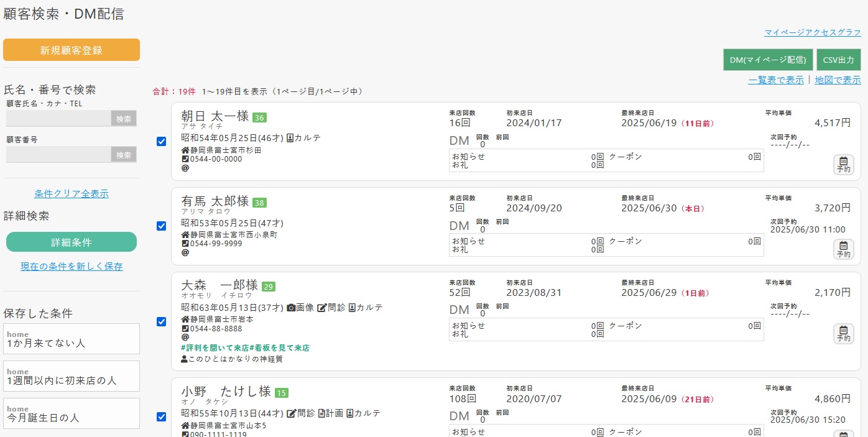
Task: Open the 詳細条件 search panel
Action: tap(71, 242)
